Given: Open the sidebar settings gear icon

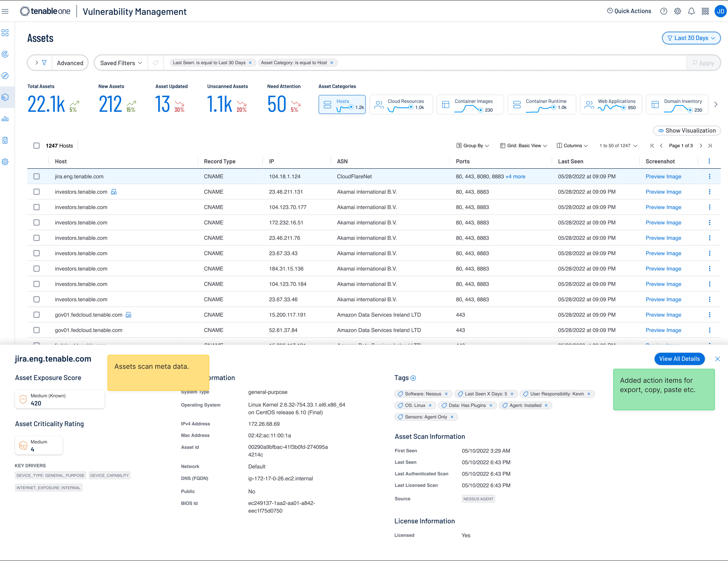Looking at the screenshot, I should click(5, 162).
